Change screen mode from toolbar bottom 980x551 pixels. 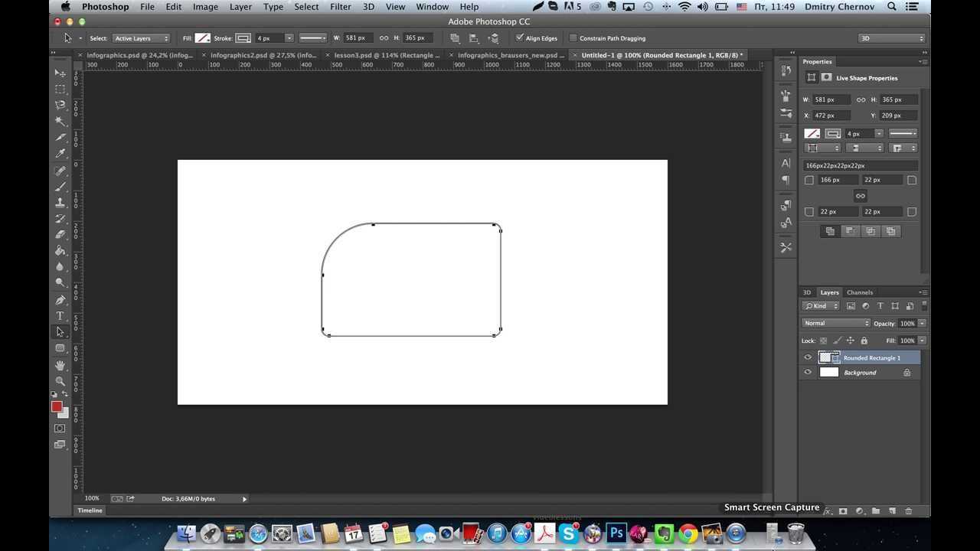click(60, 445)
